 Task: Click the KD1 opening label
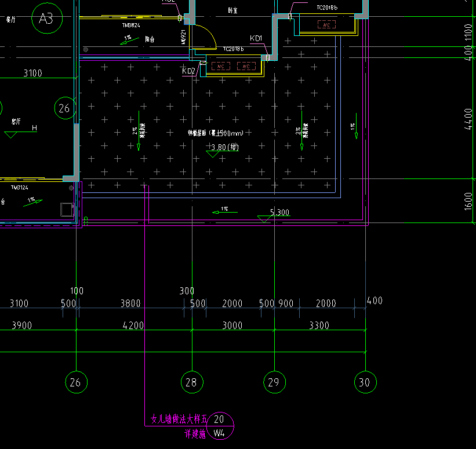(256, 38)
